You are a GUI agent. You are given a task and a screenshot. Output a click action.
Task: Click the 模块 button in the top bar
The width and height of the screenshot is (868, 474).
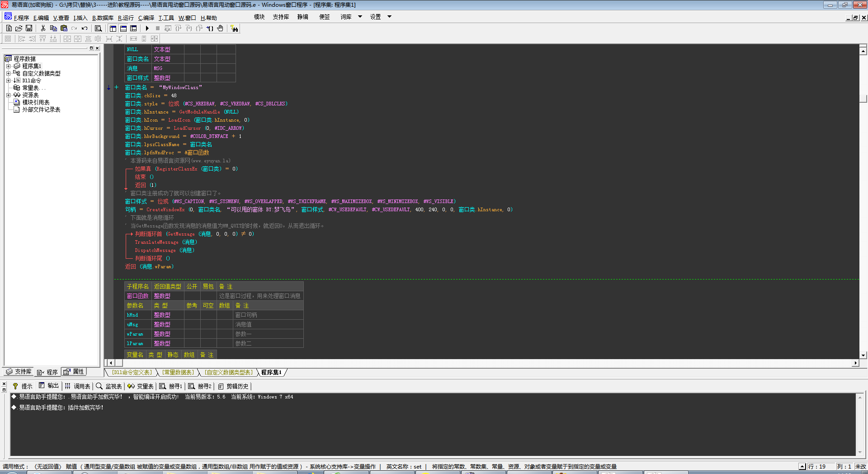point(259,17)
